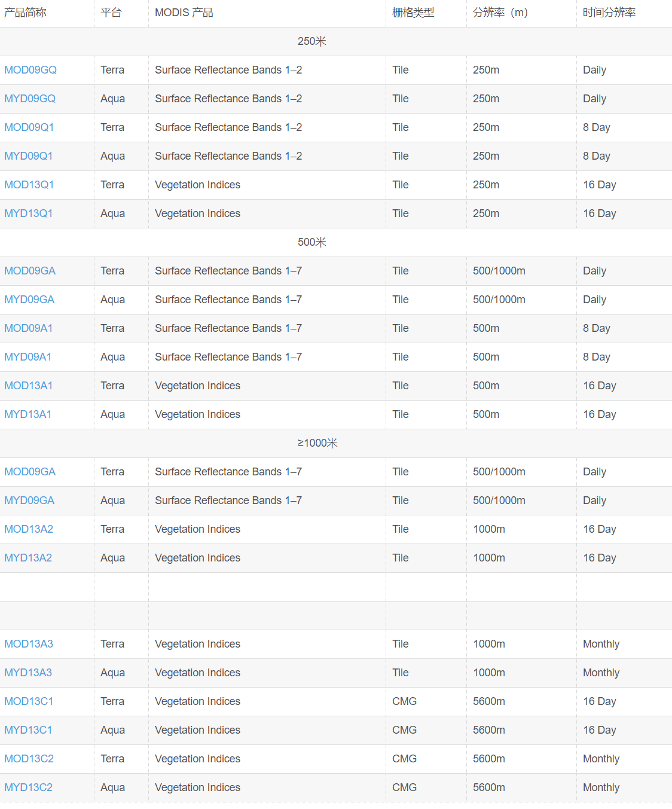Go to the MOD13A2 product link
Viewport: 672px width, 809px height.
[29, 529]
